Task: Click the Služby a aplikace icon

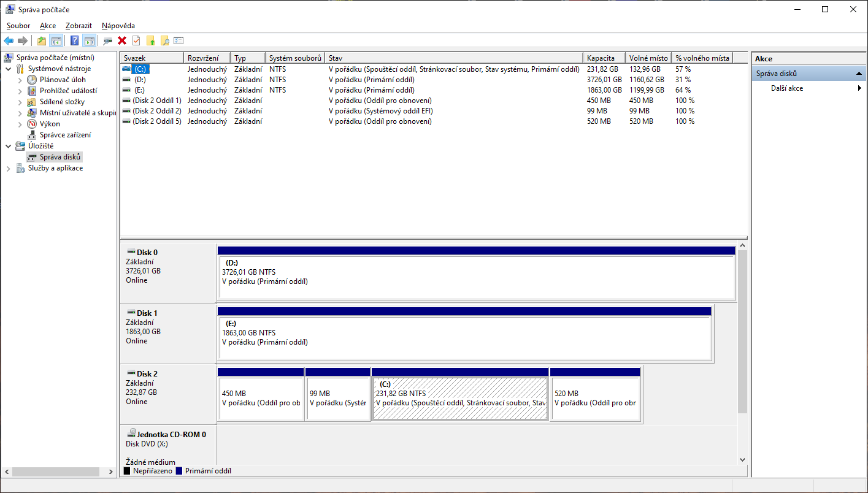Action: click(x=20, y=168)
